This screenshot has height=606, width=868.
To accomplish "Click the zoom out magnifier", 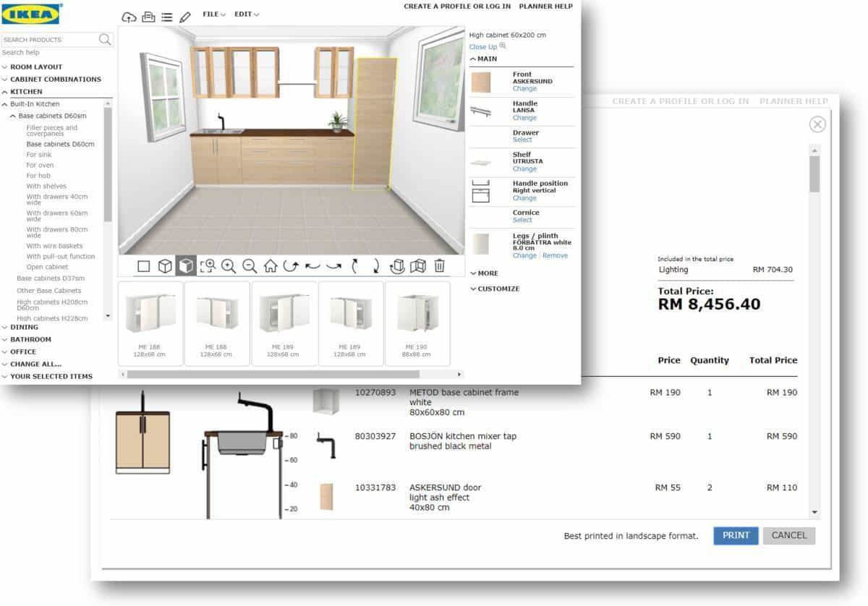I will pyautogui.click(x=250, y=266).
